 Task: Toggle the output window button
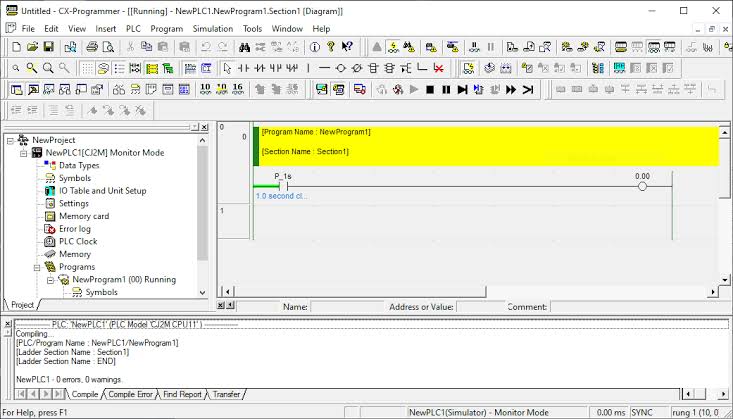click(x=33, y=89)
